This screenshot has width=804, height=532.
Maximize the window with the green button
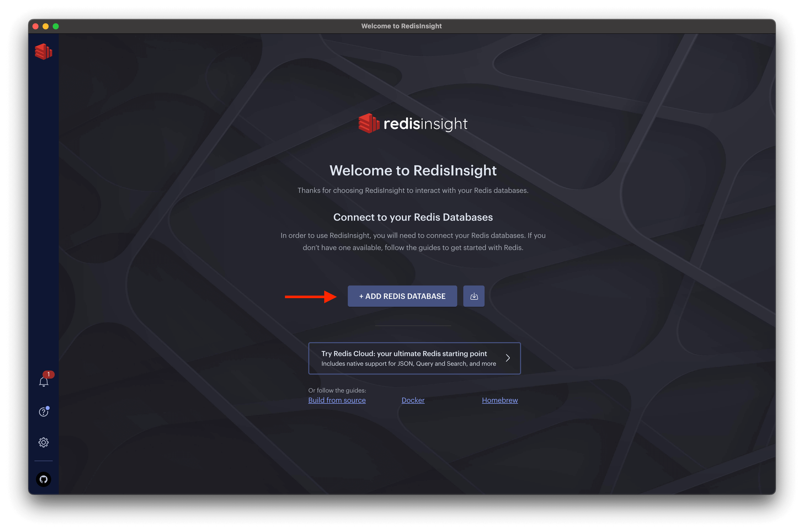pos(56,26)
